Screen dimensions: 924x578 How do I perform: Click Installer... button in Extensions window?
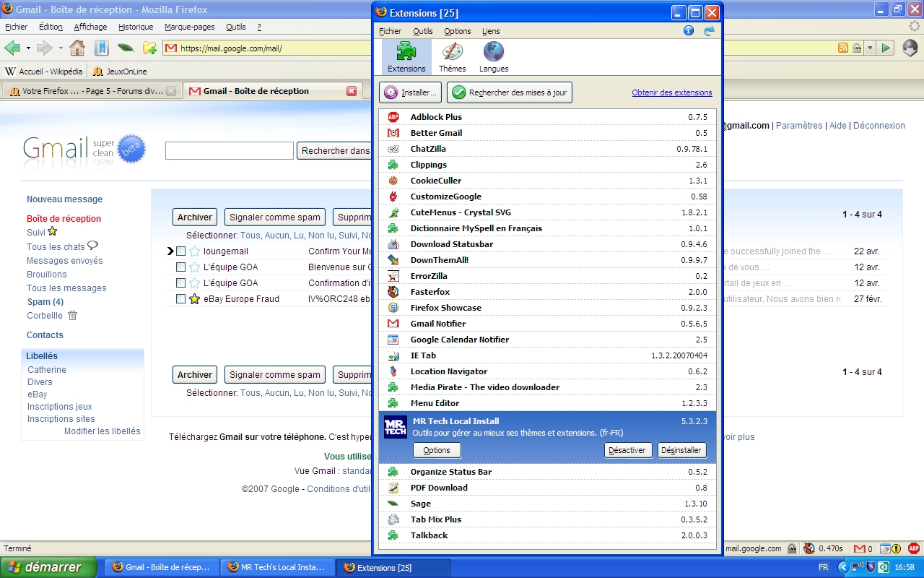click(x=410, y=92)
